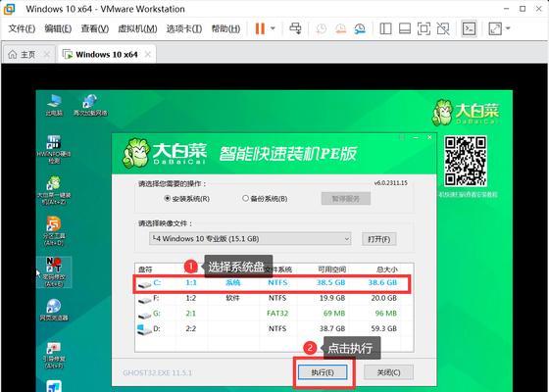Open the 虚拟机(M) menu

click(137, 28)
